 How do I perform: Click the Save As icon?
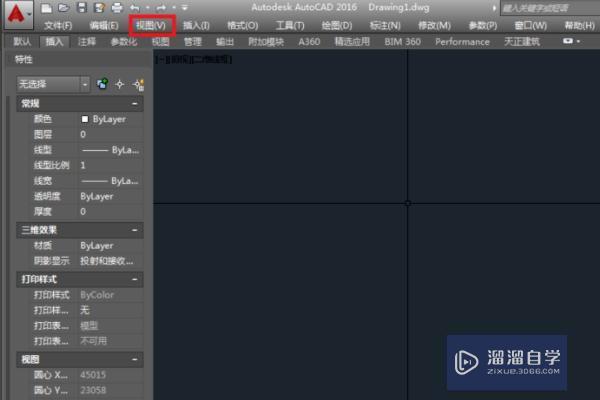coord(99,8)
